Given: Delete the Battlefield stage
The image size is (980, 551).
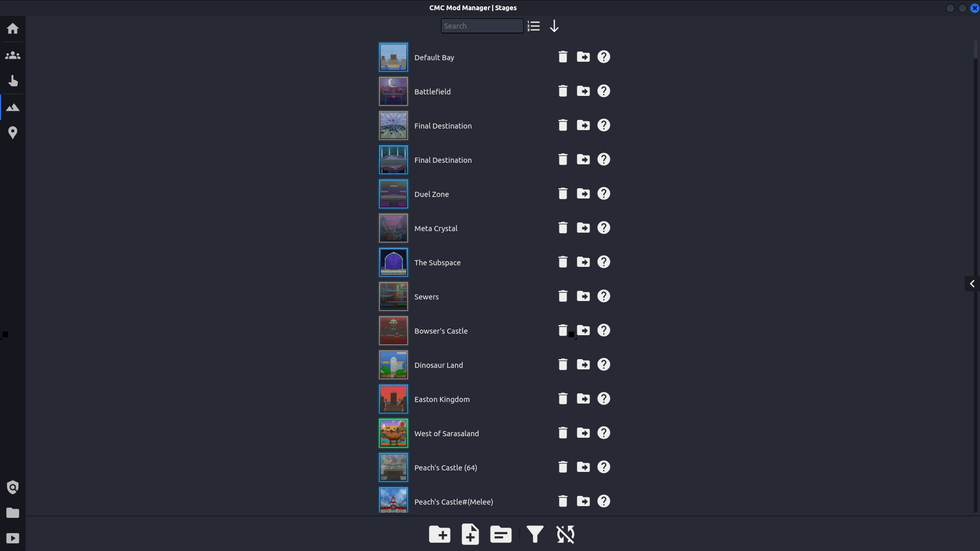Looking at the screenshot, I should pos(562,91).
